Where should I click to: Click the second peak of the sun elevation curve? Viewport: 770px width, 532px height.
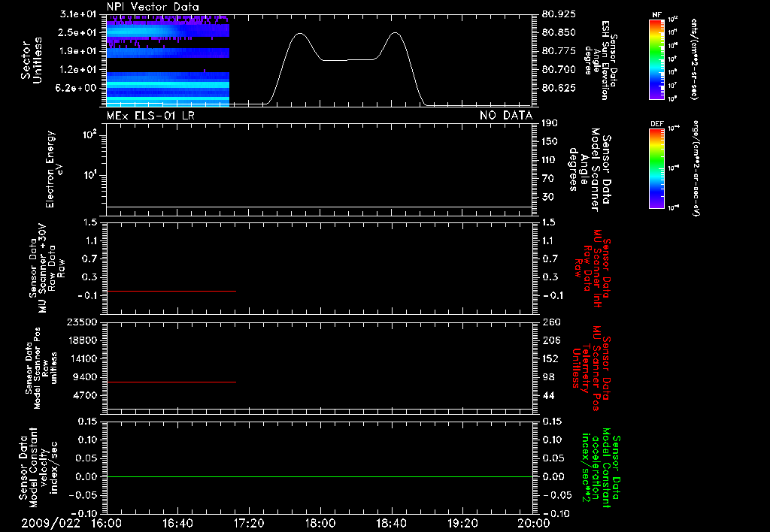[x=396, y=33]
